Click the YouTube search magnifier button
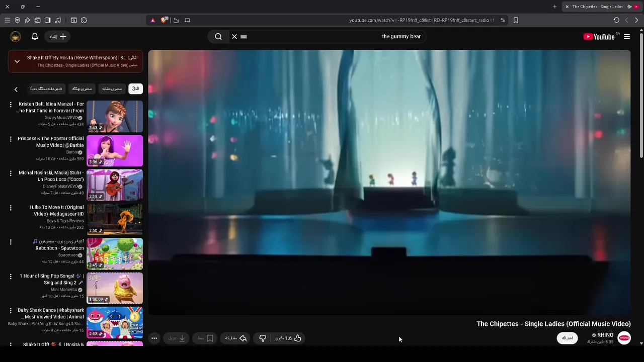The height and width of the screenshot is (362, 644). click(x=218, y=36)
